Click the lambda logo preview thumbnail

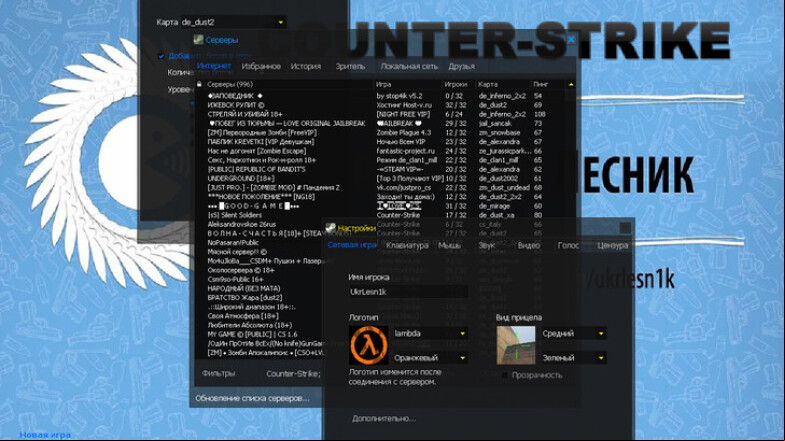click(368, 345)
